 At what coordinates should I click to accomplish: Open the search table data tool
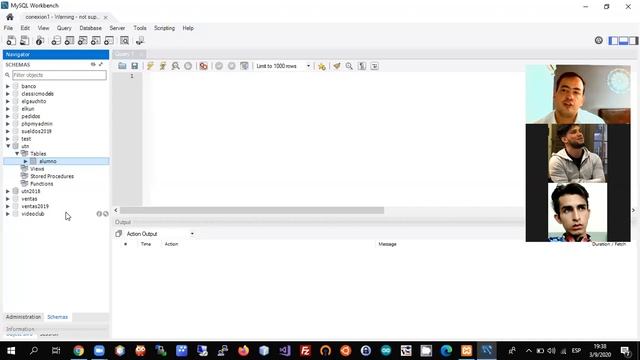click(x=124, y=40)
